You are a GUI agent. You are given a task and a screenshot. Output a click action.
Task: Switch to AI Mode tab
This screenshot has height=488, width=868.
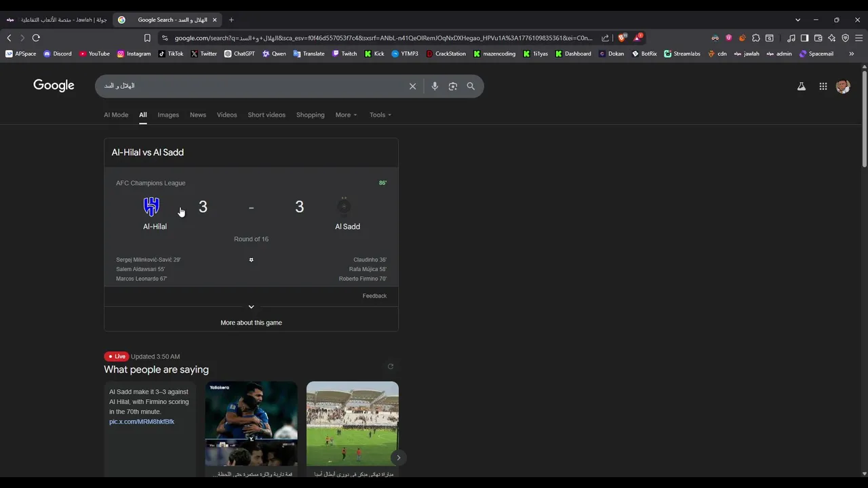click(x=116, y=115)
